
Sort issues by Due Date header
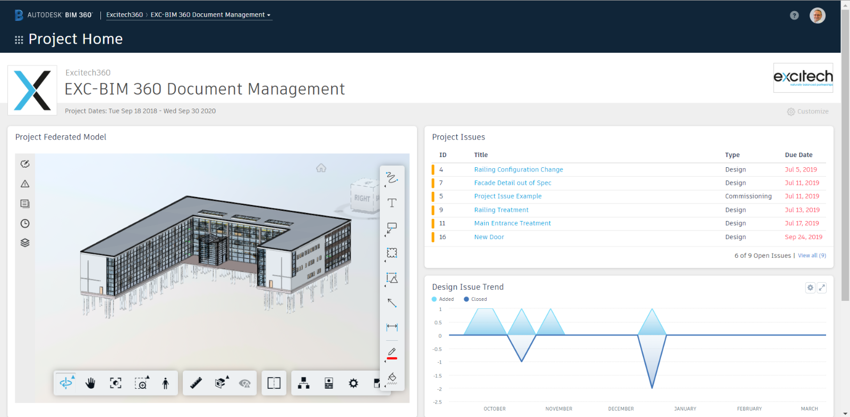coord(799,155)
